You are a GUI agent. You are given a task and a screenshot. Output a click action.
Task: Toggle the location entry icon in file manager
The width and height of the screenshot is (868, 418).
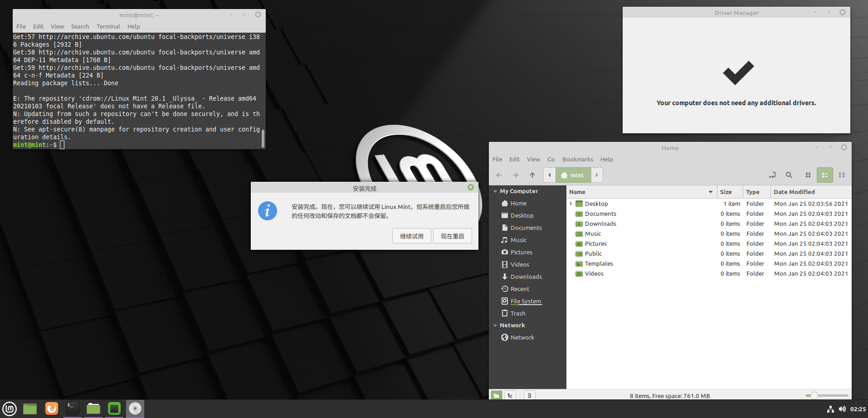[772, 175]
